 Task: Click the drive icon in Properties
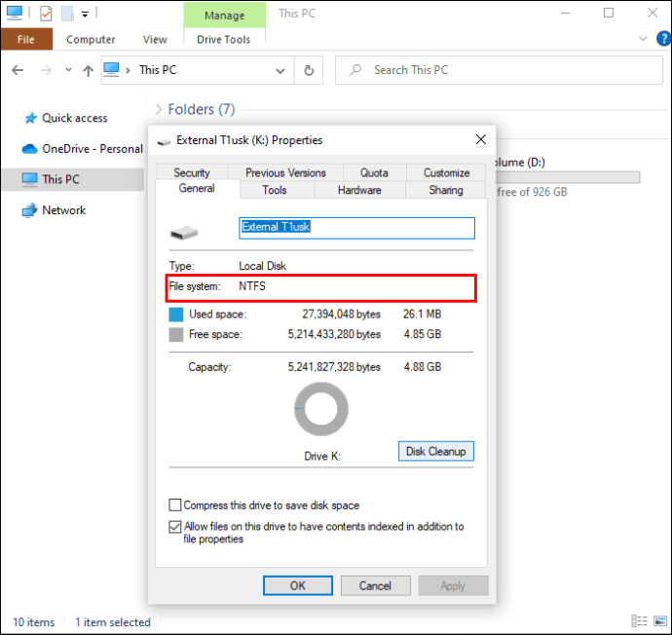pos(184,233)
